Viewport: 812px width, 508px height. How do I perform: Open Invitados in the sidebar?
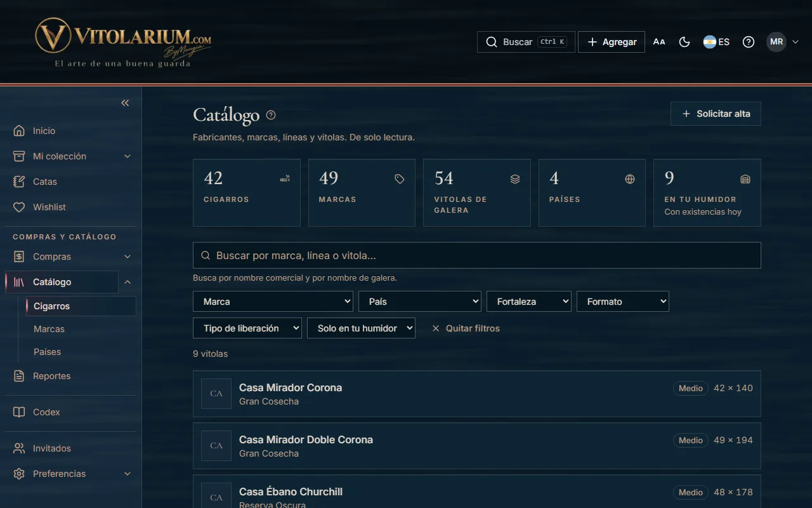coord(71,448)
